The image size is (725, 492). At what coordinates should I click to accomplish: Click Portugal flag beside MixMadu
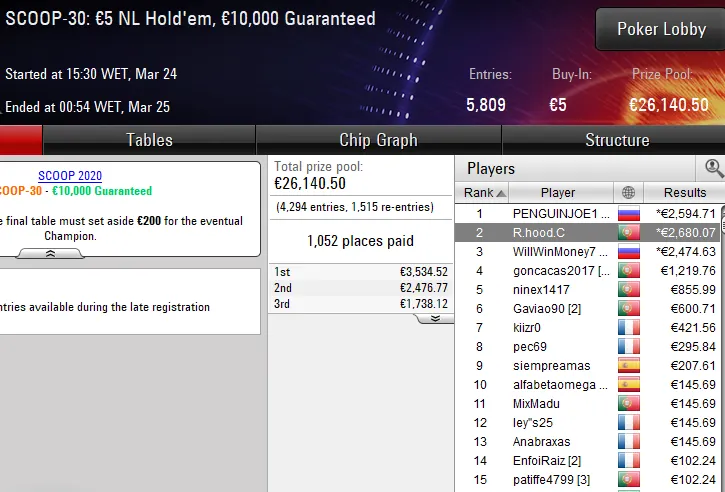tap(628, 404)
